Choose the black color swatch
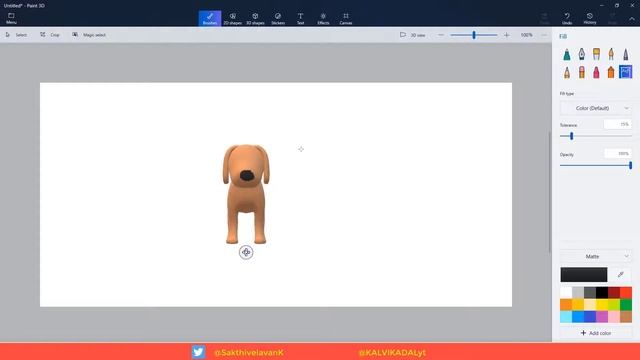Screen dimensions: 640x360 coord(602,293)
